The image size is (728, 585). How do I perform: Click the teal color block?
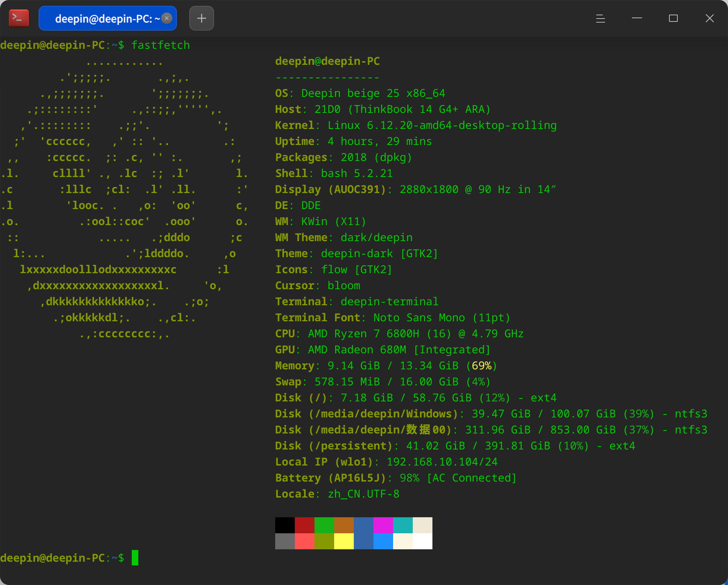click(403, 525)
